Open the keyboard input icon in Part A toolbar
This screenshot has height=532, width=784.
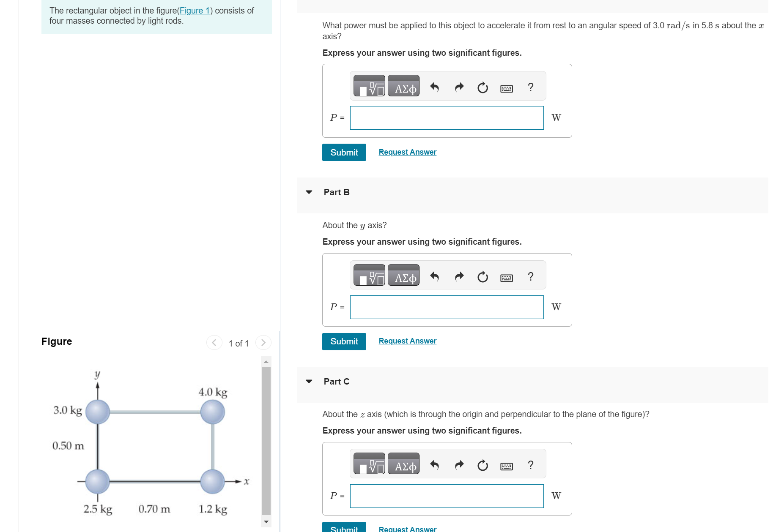coord(507,87)
